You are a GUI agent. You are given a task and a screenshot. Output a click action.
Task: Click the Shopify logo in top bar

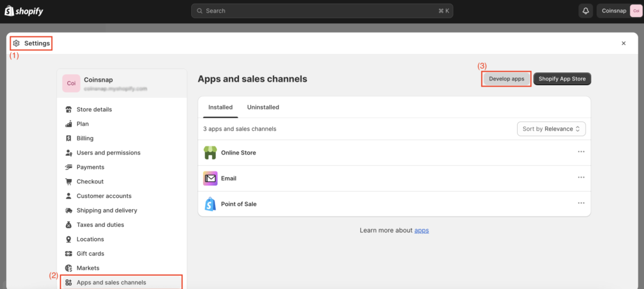pos(22,11)
